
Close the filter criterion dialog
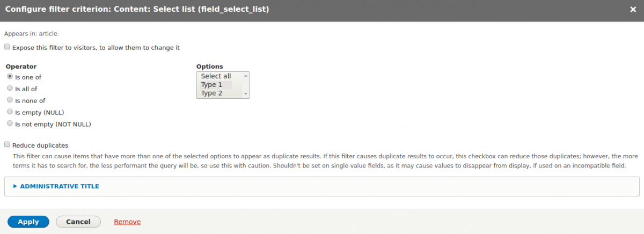633,10
